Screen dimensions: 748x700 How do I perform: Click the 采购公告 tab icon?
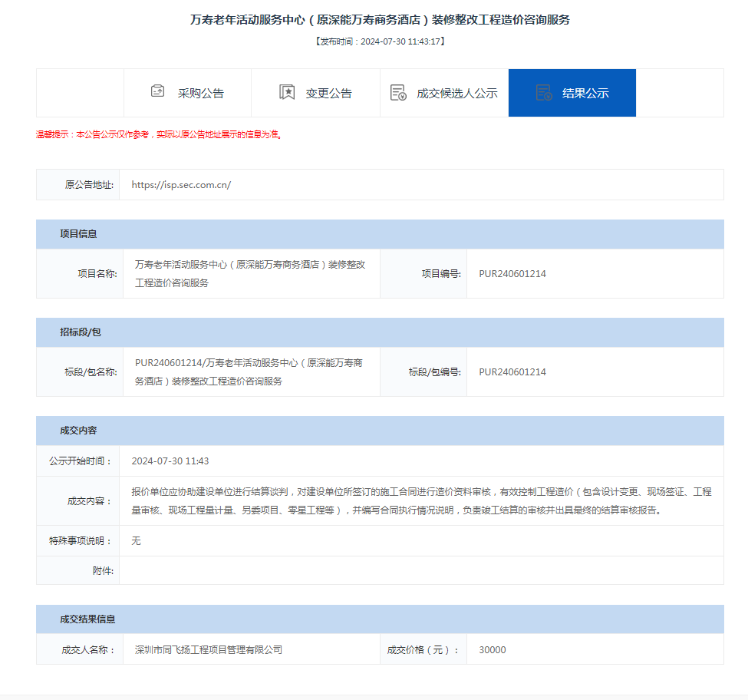tap(157, 92)
